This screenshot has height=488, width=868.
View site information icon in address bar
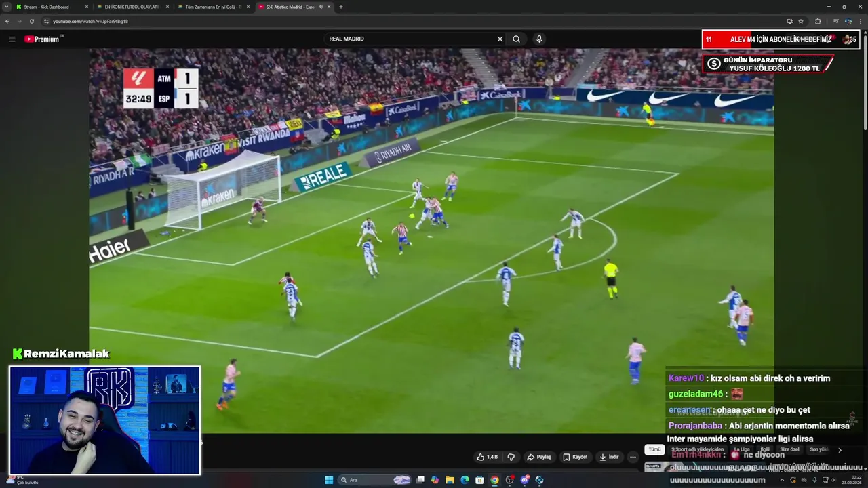[46, 21]
